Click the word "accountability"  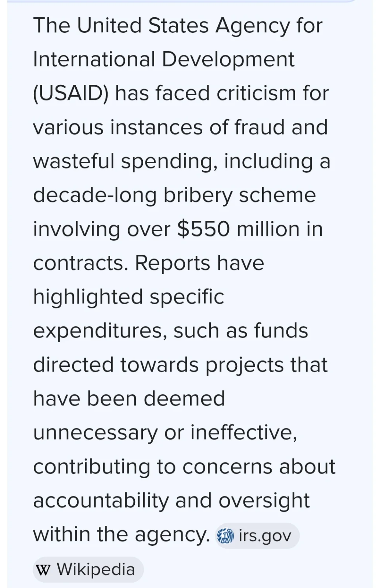pyautogui.click(x=101, y=501)
